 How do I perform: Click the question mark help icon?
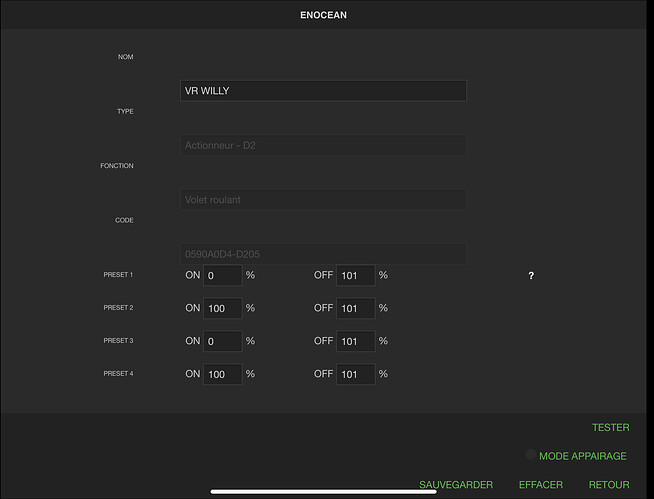point(531,276)
